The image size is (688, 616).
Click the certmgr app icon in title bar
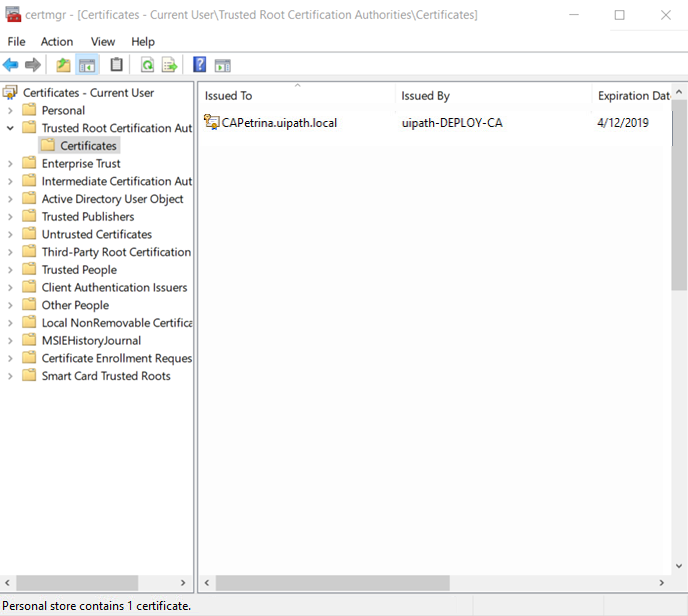coord(13,14)
